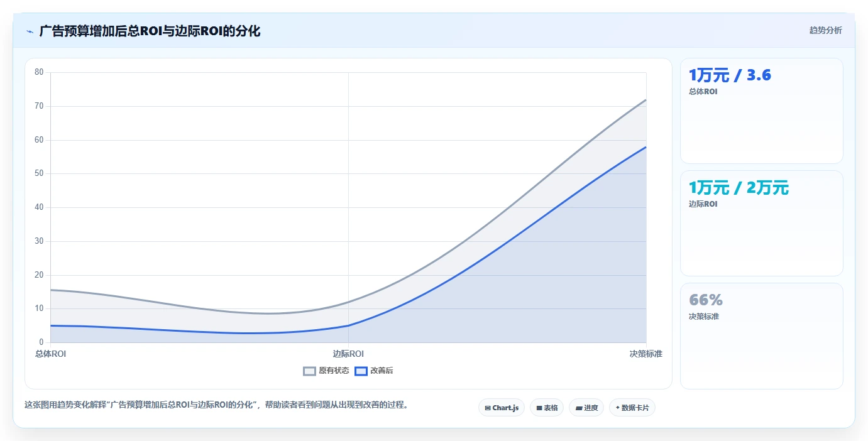Click the 10 tick on the y-axis
Image resolution: width=868 pixels, height=441 pixels.
tap(39, 308)
